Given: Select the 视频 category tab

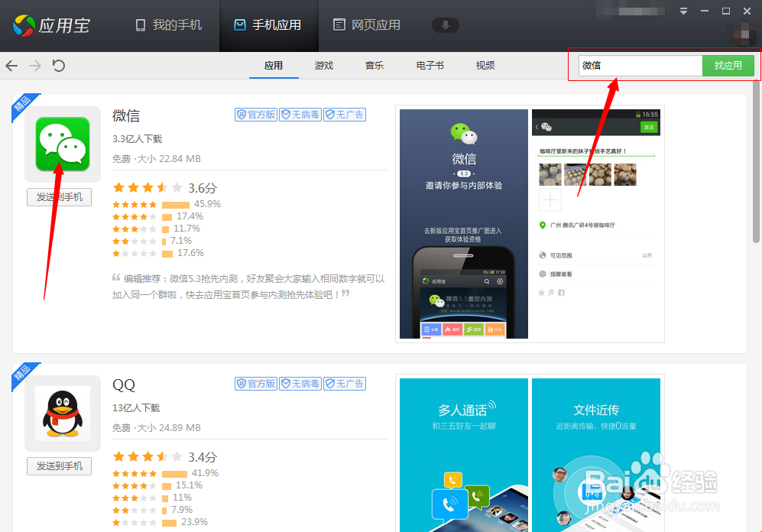Looking at the screenshot, I should point(485,66).
